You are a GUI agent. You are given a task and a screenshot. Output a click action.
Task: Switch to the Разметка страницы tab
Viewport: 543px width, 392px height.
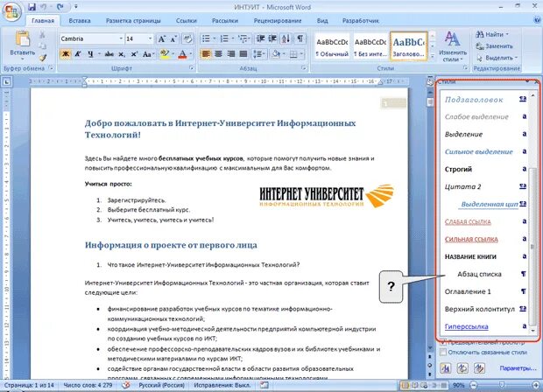point(133,21)
